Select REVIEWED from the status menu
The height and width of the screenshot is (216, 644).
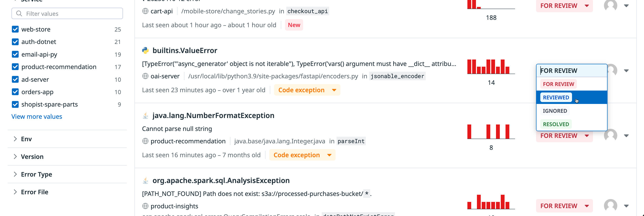pyautogui.click(x=556, y=97)
